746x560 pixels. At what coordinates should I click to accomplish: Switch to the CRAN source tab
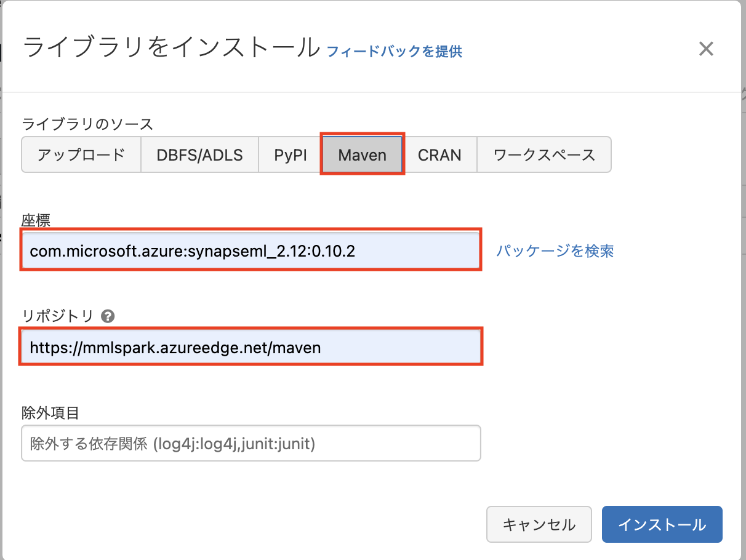pos(440,154)
